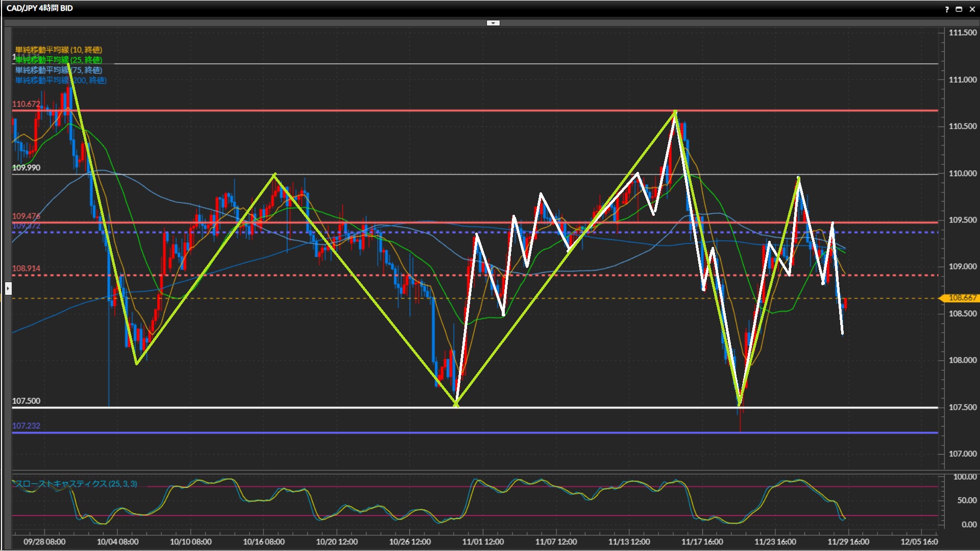
Task: Maximize the CAD/JPY chart window
Action: coord(959,9)
